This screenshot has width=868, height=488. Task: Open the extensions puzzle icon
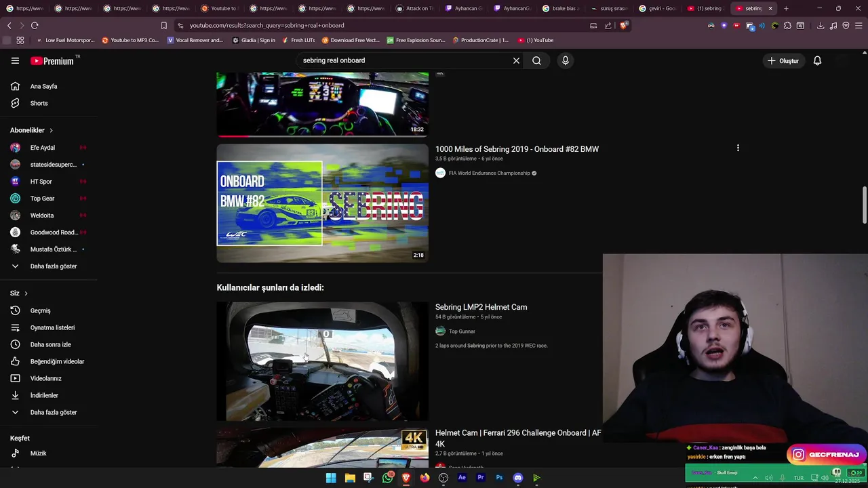[x=787, y=26]
